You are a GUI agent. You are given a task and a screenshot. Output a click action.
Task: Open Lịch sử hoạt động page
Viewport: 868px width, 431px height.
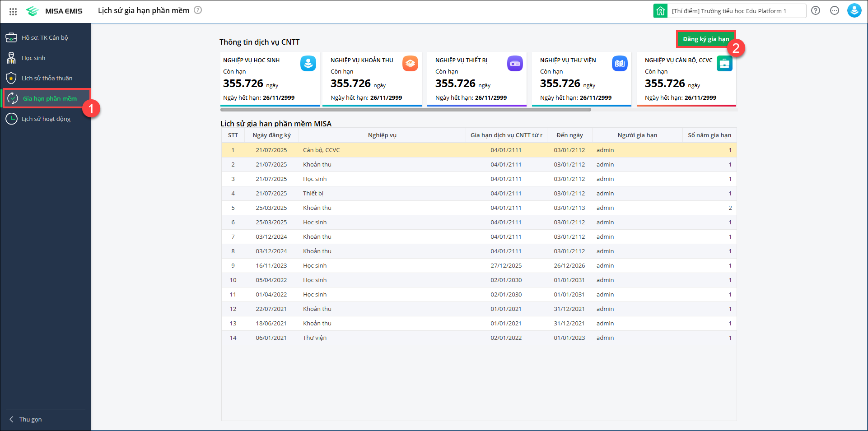point(46,119)
